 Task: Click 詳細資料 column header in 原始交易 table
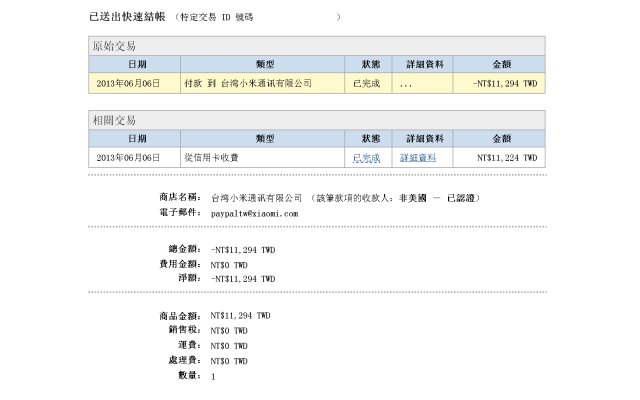pos(422,64)
